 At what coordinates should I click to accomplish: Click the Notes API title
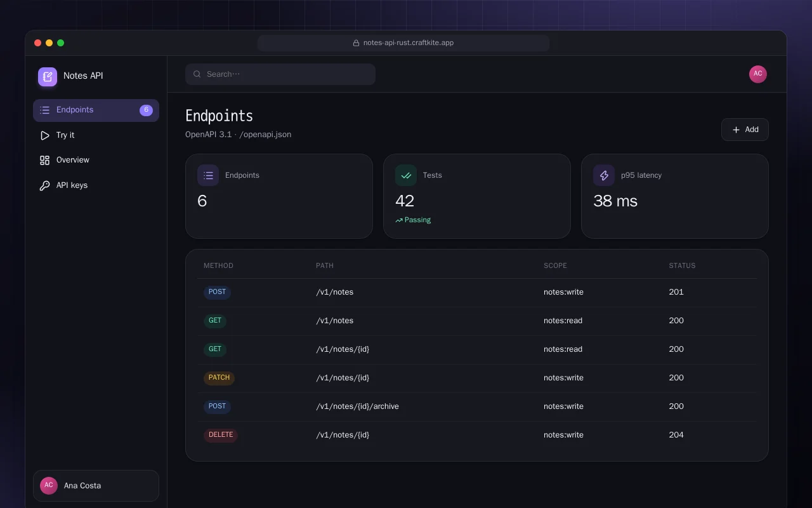click(x=83, y=76)
